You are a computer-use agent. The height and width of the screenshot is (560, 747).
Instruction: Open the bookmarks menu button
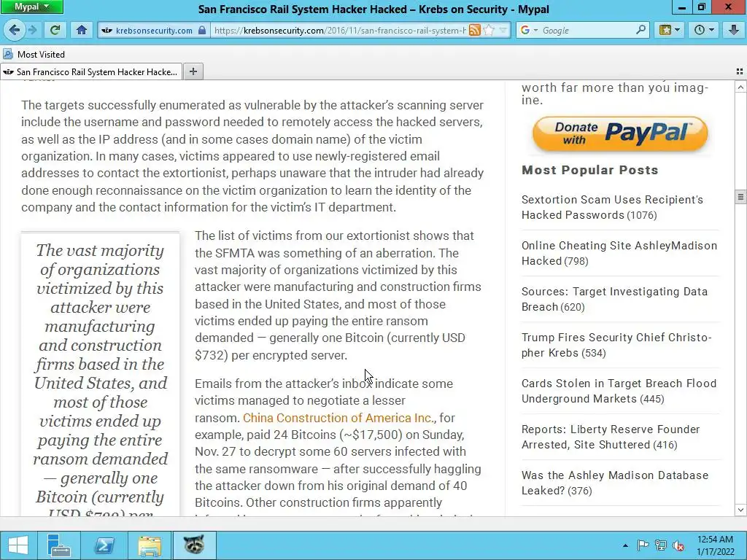pos(670,30)
